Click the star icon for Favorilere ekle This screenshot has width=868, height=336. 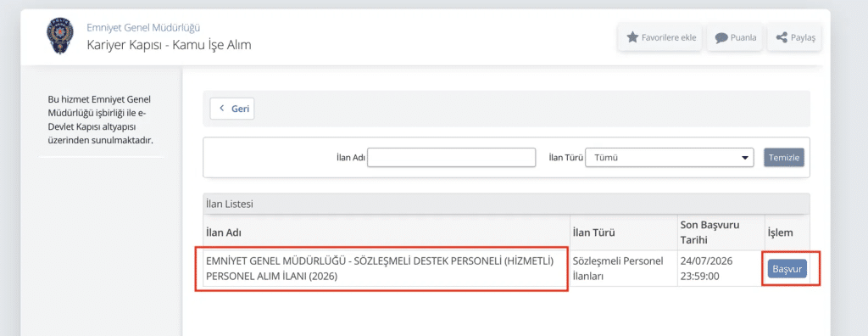[632, 37]
